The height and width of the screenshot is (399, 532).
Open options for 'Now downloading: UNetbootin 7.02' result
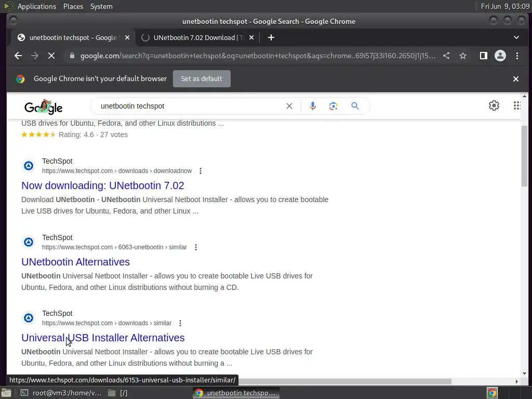(x=201, y=171)
